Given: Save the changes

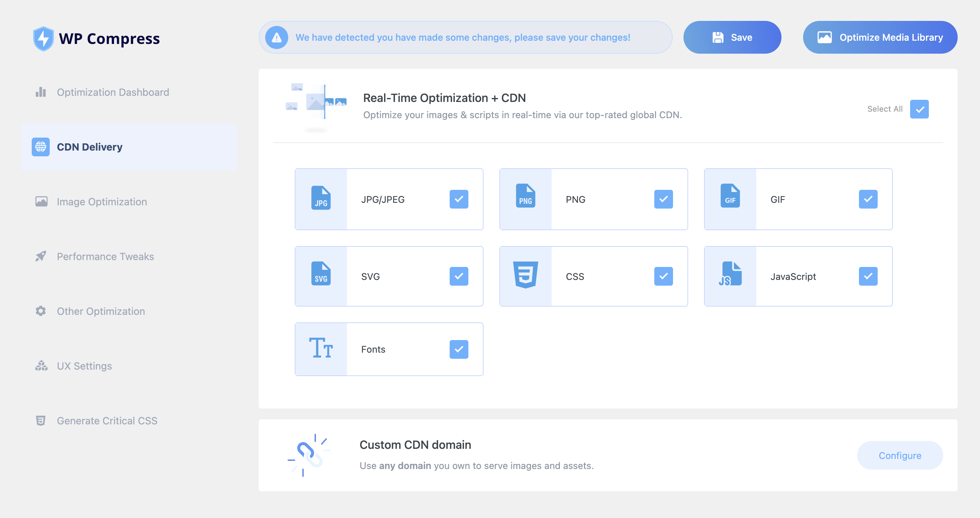Looking at the screenshot, I should pyautogui.click(x=732, y=37).
